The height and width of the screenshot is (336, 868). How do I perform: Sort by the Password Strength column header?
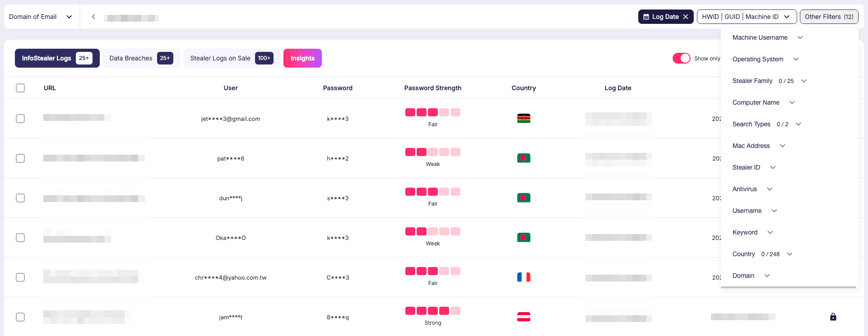[x=433, y=88]
